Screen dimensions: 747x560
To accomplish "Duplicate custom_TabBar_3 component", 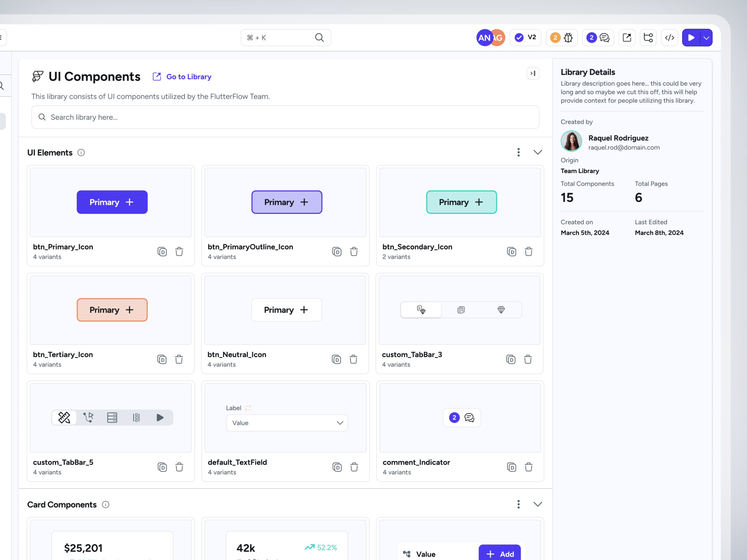I will [511, 359].
